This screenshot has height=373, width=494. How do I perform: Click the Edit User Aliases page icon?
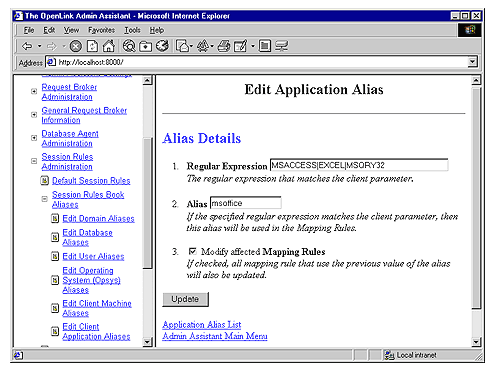(55, 256)
